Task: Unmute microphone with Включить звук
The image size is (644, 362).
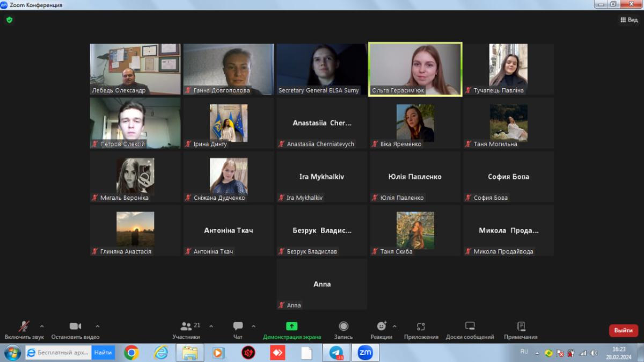Action: coord(24,330)
